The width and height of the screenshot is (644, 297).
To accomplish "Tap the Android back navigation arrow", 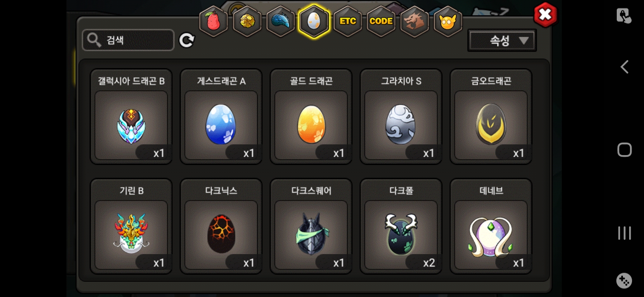I will point(624,67).
